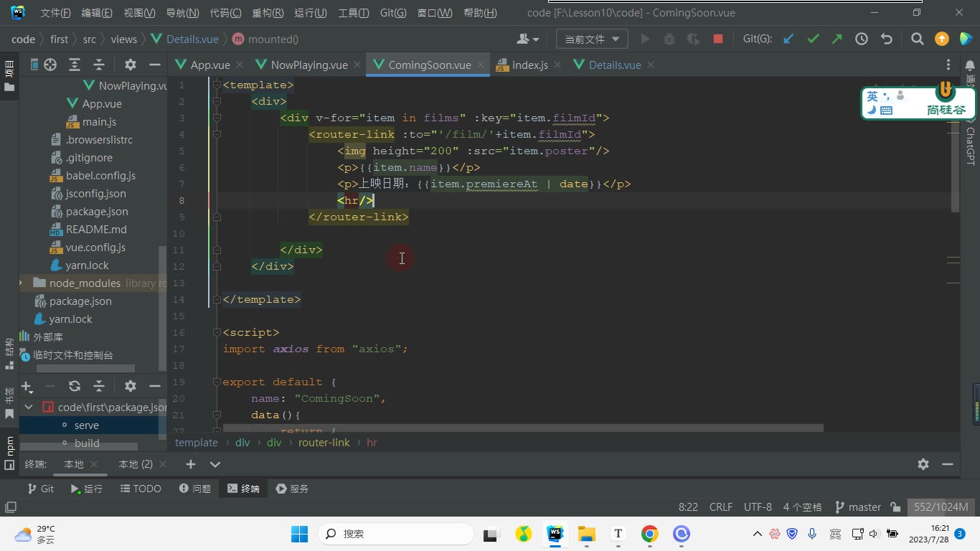Select the serve npm script
The width and height of the screenshot is (980, 551).
(x=87, y=425)
